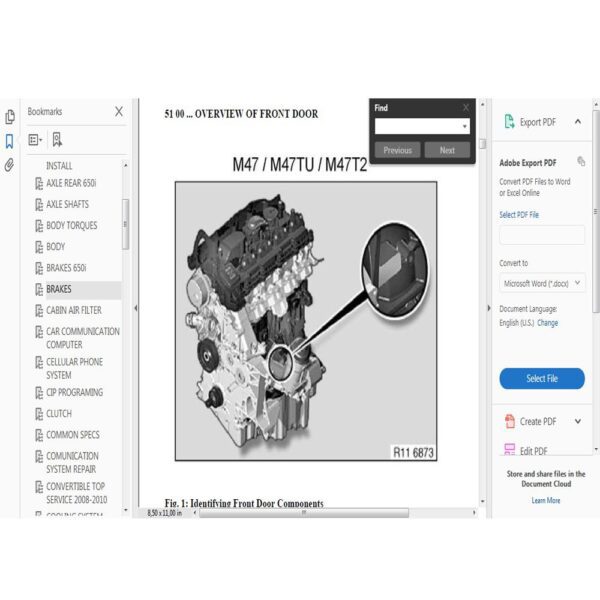600x600 pixels.
Task: Click the blue Select File button
Action: click(542, 378)
